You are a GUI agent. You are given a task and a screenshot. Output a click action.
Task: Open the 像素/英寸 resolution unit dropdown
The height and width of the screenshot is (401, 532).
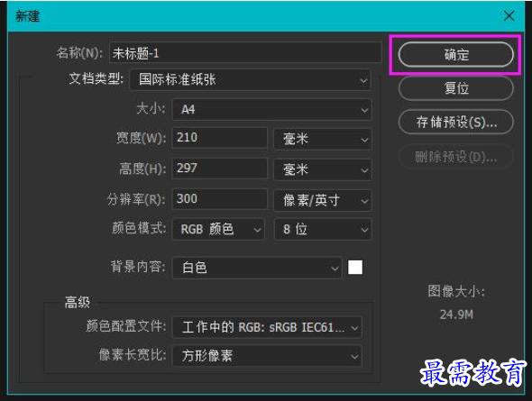[x=323, y=200]
